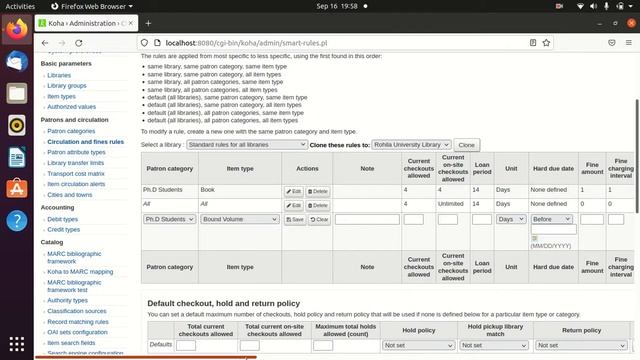Click Total current checkouts allowed default field
640x360 pixels.
186,345
